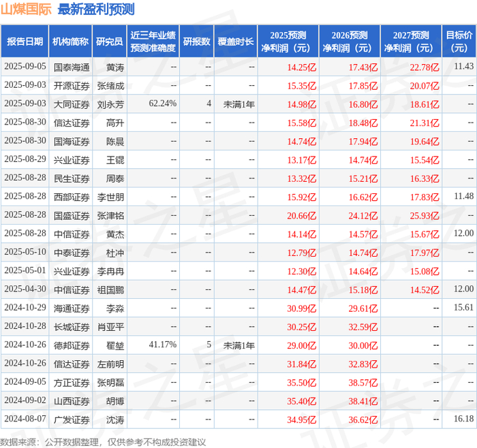Click the 覆盖时长 column header
This screenshot has height=448, width=477.
236,42
